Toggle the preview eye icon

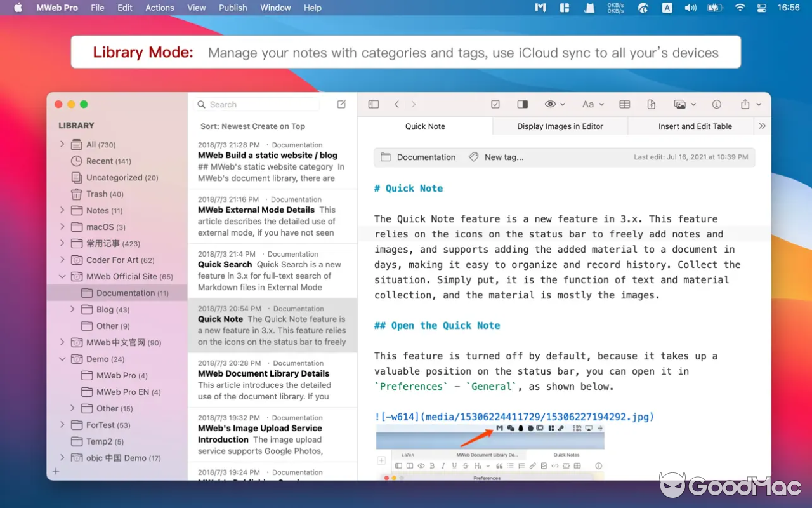[x=551, y=104]
